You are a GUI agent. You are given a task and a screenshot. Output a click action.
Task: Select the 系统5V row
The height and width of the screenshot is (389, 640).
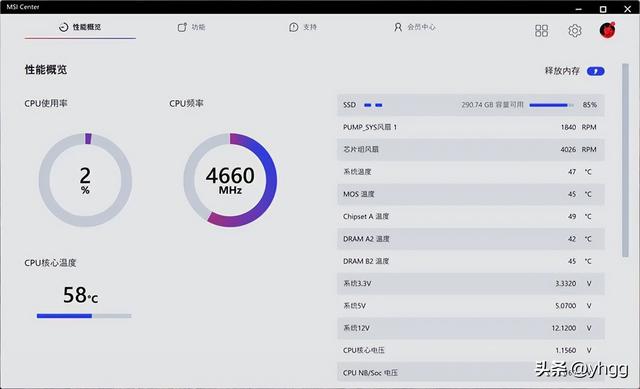[x=471, y=306]
